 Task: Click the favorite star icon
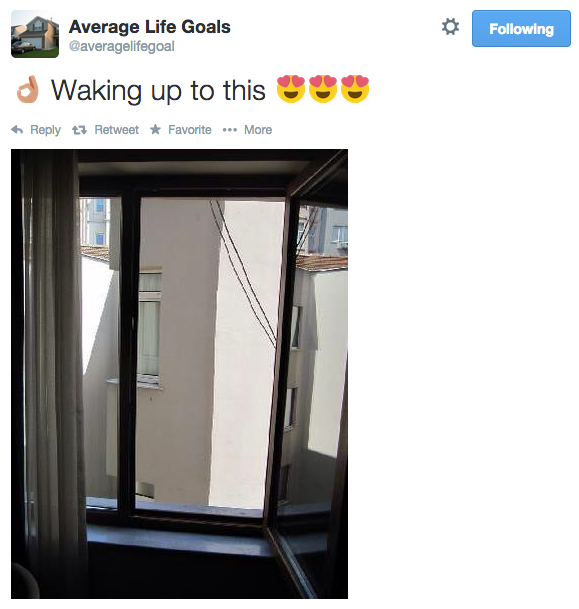[155, 129]
